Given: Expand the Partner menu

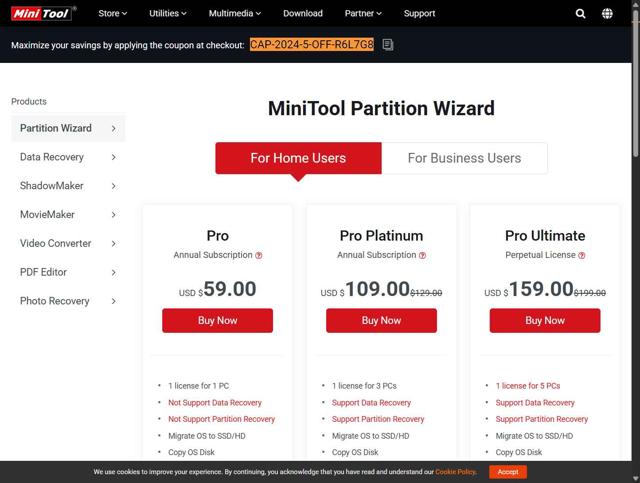Looking at the screenshot, I should coord(363,13).
